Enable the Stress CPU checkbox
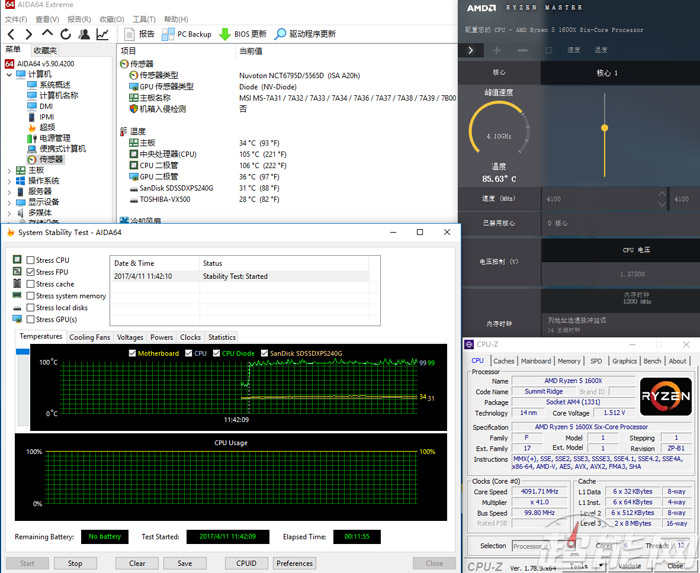700x573 pixels. (30, 260)
